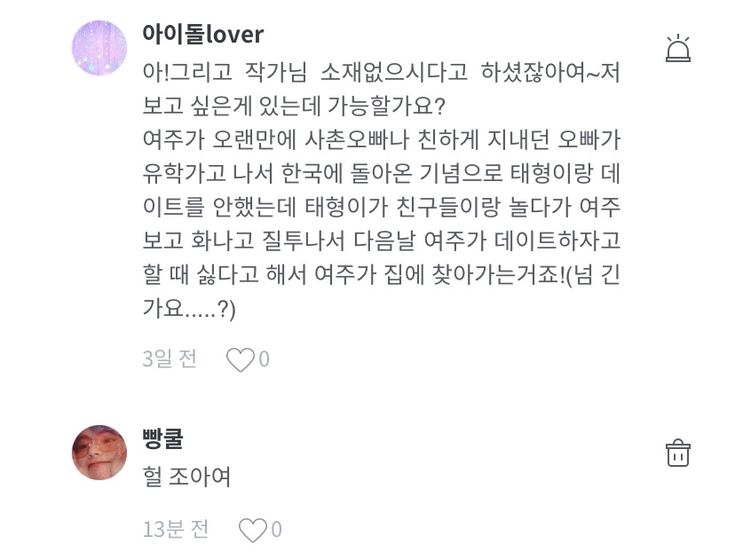735x560 pixels.
Task: Delete 빵쿨's comment with the trash icon
Action: click(678, 453)
